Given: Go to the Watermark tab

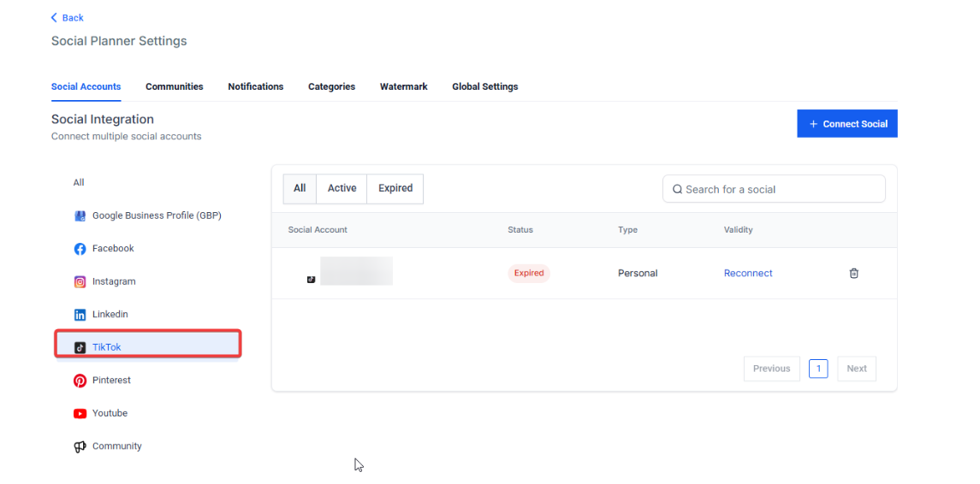Looking at the screenshot, I should point(403,86).
